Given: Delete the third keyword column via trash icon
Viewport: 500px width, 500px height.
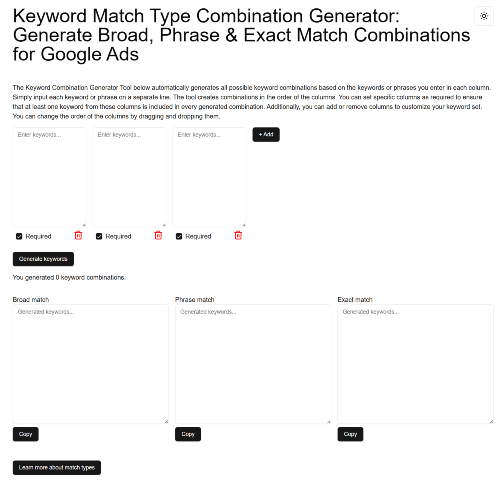Looking at the screenshot, I should pyautogui.click(x=238, y=236).
